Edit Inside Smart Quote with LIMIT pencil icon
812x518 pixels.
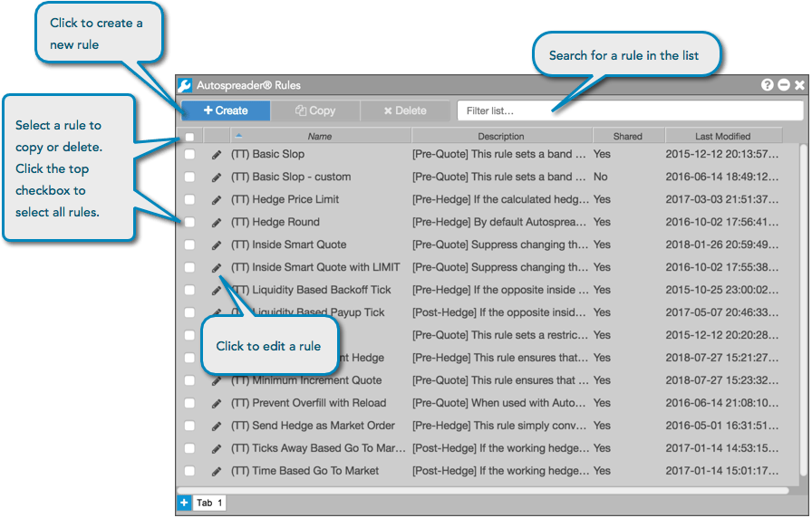tap(217, 268)
